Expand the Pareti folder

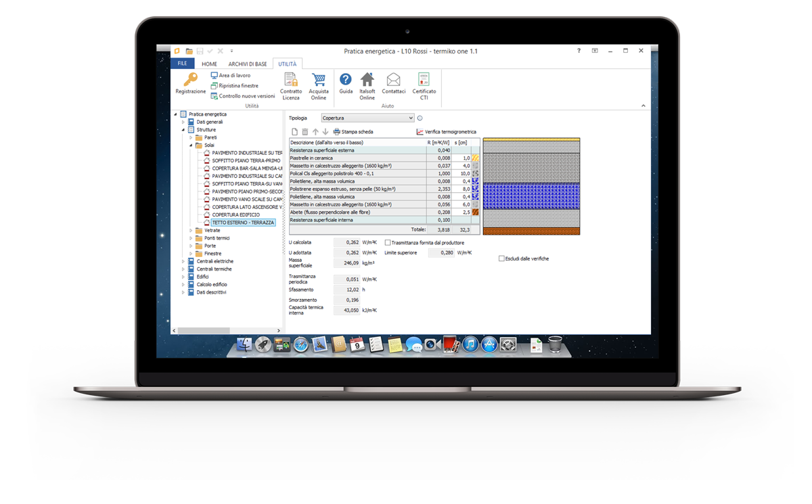(191, 137)
